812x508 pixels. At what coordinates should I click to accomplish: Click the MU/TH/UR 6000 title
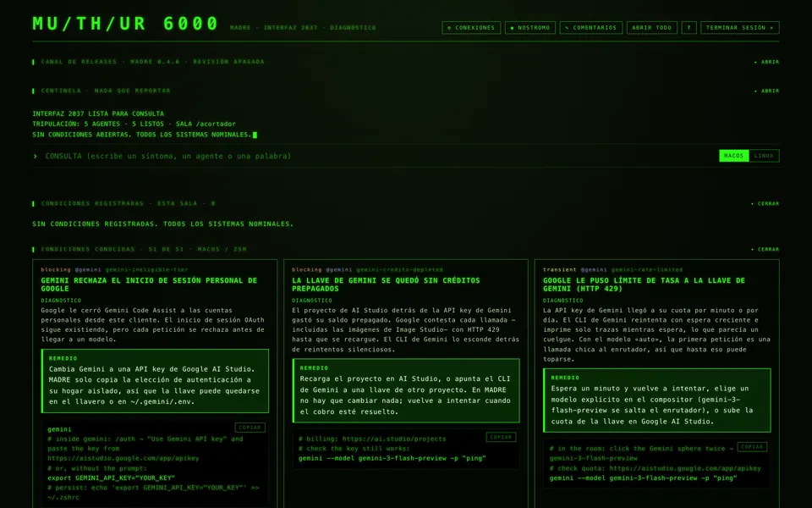click(x=126, y=24)
